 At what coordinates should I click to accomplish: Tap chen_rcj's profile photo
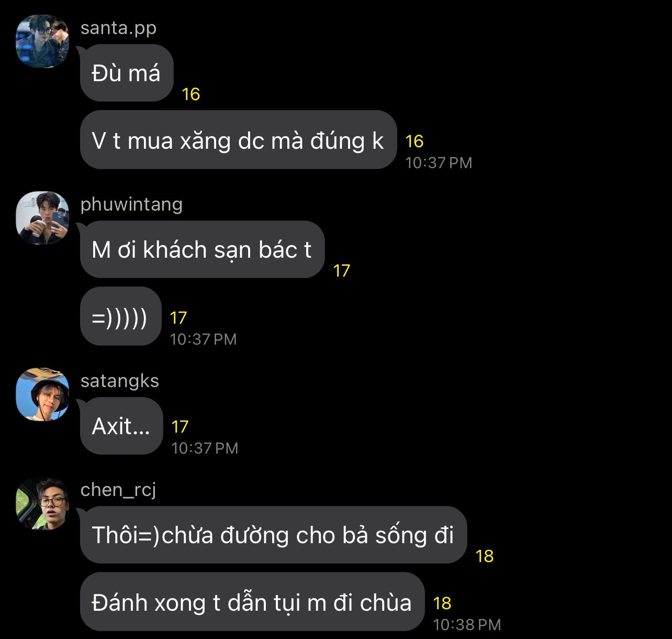click(42, 503)
